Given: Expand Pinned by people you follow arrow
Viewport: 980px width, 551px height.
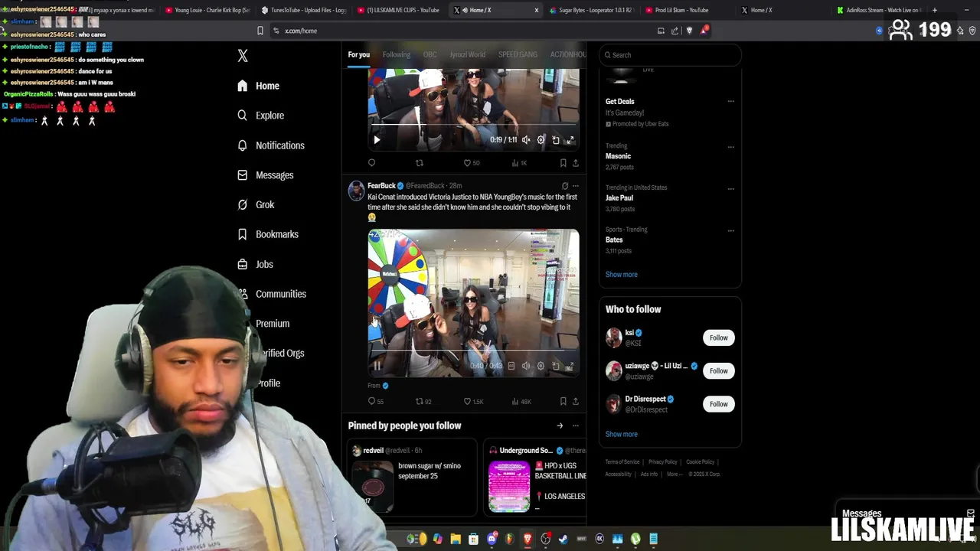Looking at the screenshot, I should pyautogui.click(x=560, y=426).
